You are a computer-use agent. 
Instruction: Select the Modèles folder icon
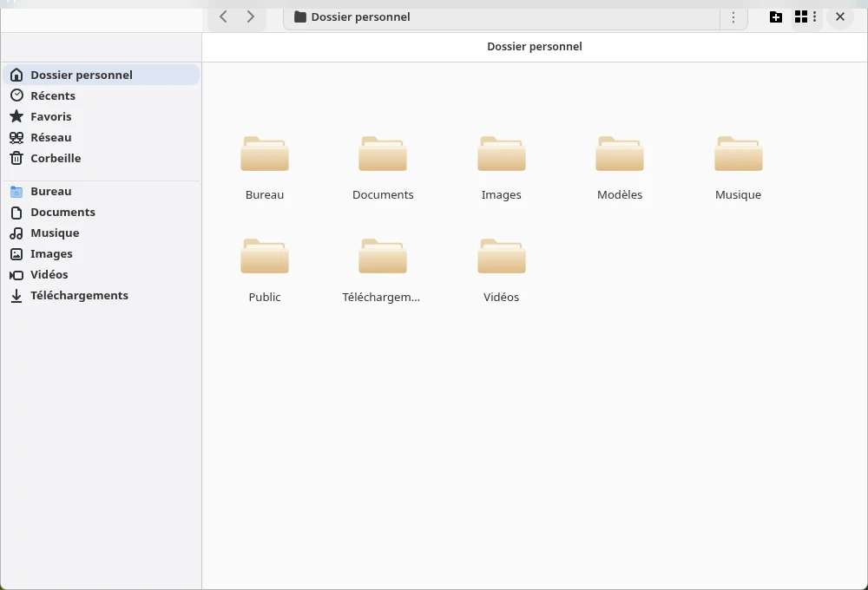620,154
